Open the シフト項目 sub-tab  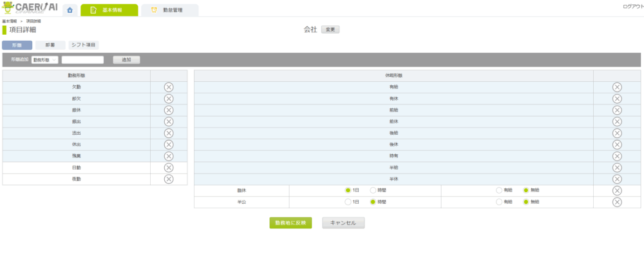[x=83, y=45]
